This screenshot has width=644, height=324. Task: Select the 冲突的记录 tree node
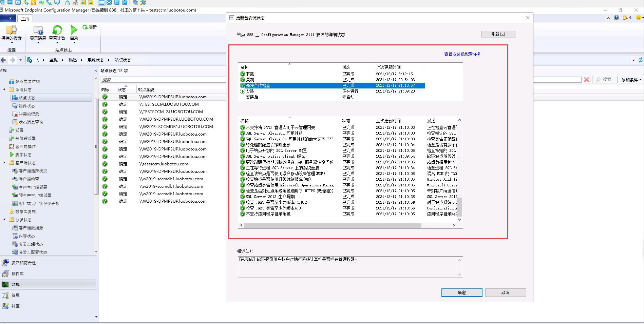pyautogui.click(x=25, y=114)
